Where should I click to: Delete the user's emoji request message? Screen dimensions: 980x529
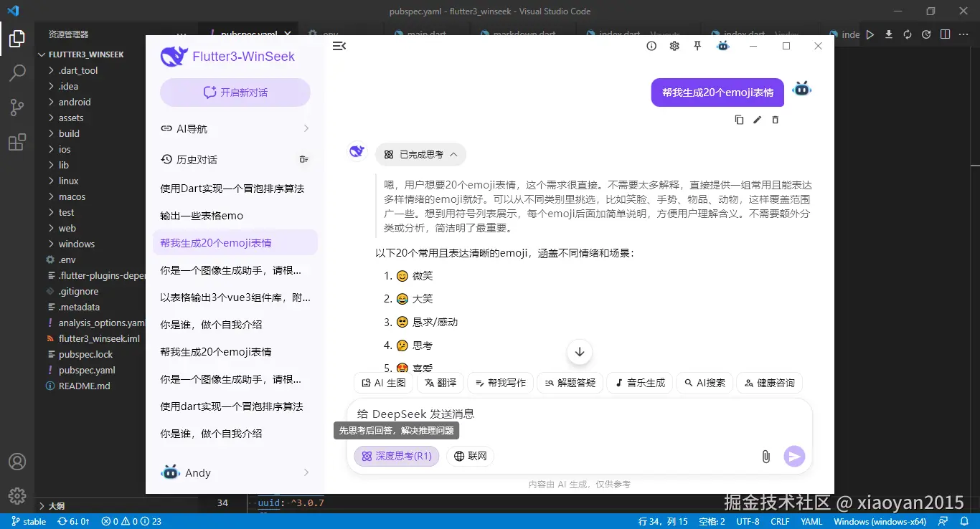pyautogui.click(x=775, y=120)
